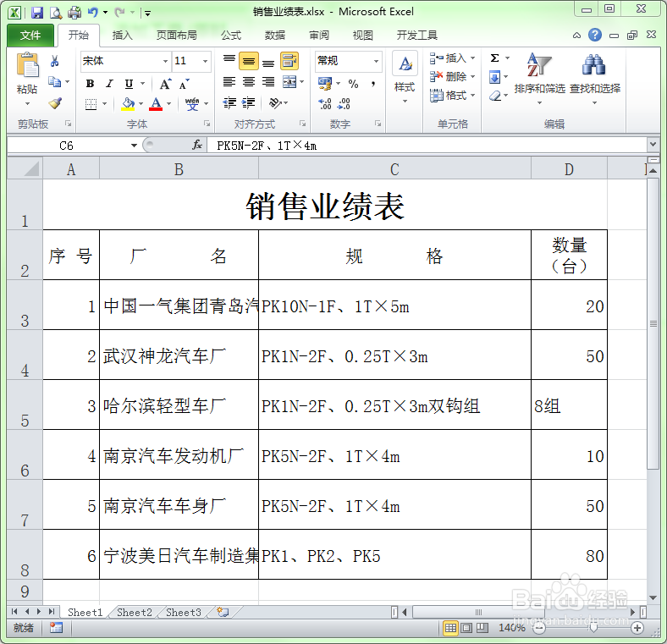Click the comma style icon
This screenshot has width=667, height=644.
(372, 84)
